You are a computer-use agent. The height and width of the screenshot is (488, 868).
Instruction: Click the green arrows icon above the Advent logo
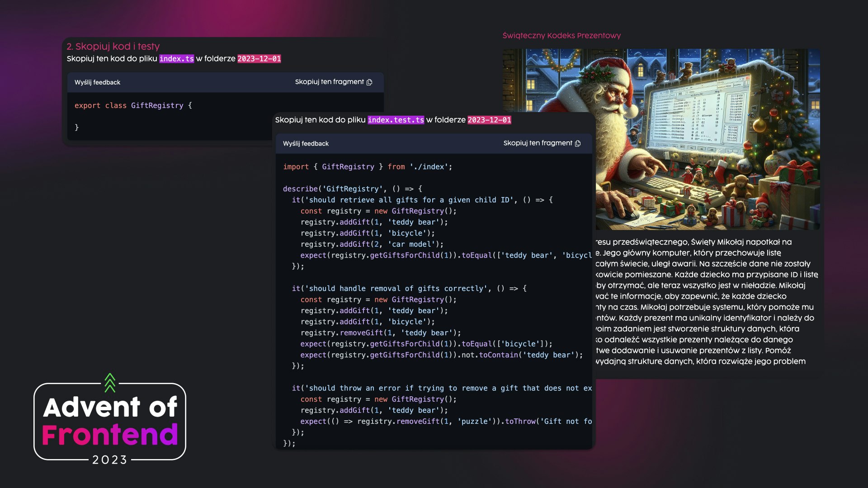pos(110,382)
